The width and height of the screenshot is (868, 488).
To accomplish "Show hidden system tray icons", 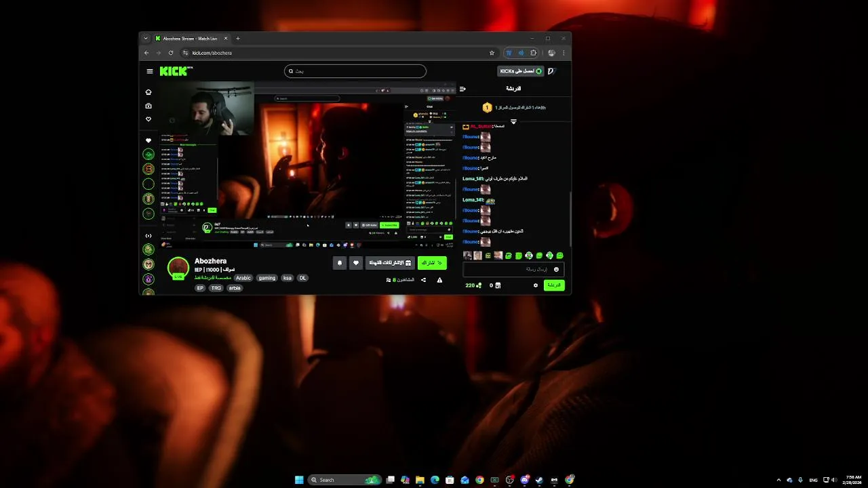I will (x=778, y=480).
